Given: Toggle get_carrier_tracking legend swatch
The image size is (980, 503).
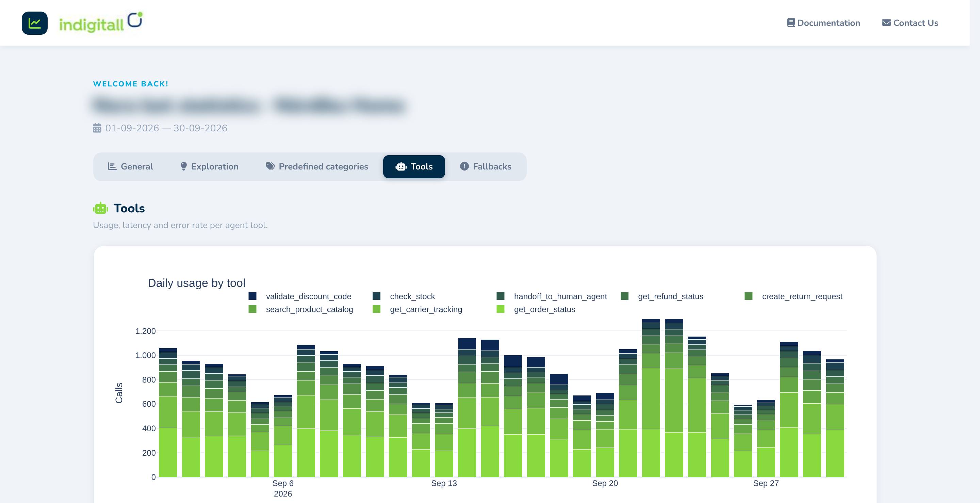Looking at the screenshot, I should click(376, 309).
